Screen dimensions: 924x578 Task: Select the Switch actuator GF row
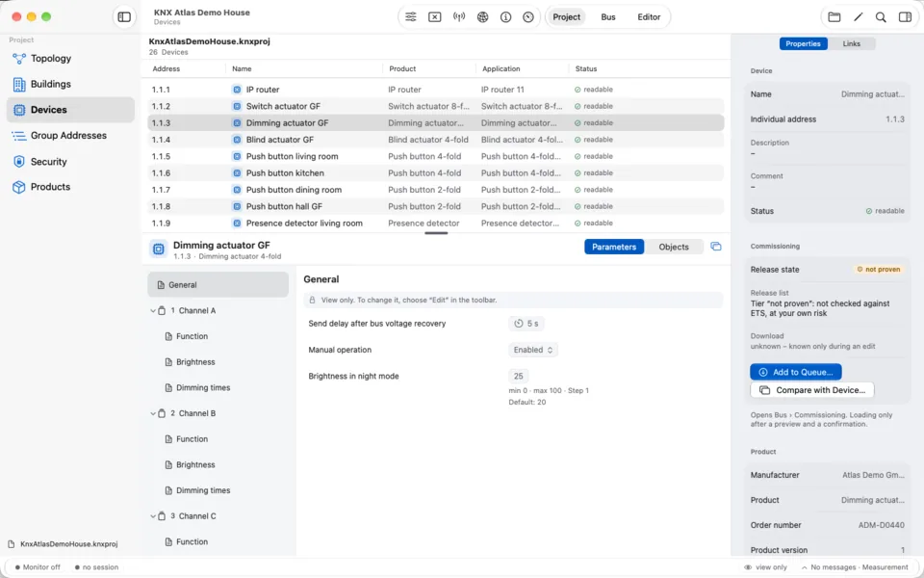point(435,106)
